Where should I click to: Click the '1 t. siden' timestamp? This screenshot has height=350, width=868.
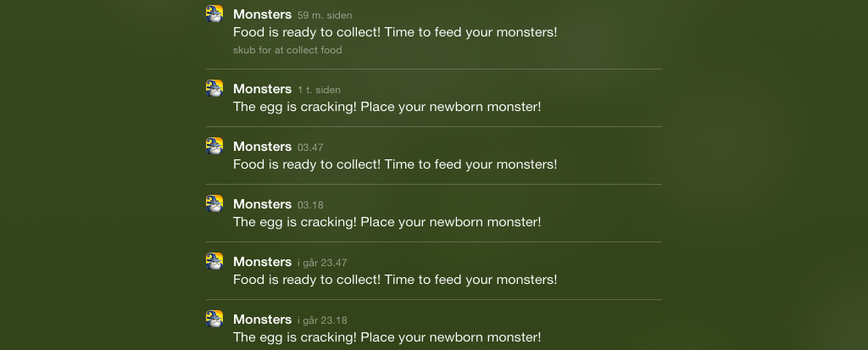click(x=319, y=90)
